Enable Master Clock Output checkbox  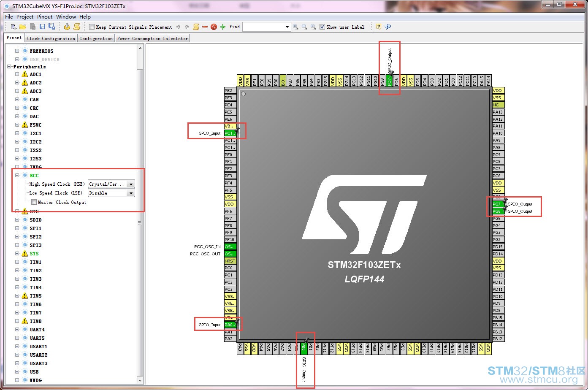(34, 202)
